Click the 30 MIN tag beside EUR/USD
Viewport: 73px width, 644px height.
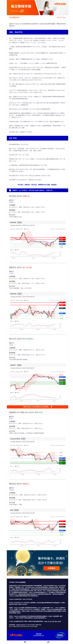19,222
